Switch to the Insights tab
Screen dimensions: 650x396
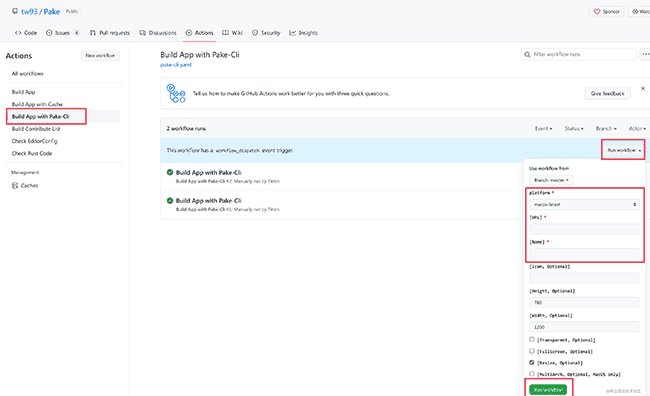[x=303, y=33]
